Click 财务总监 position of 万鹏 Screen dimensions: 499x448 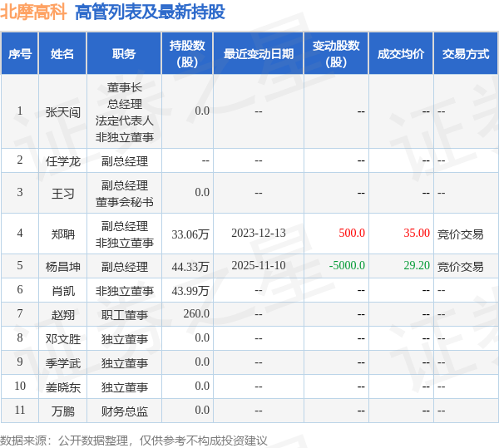[125, 411]
